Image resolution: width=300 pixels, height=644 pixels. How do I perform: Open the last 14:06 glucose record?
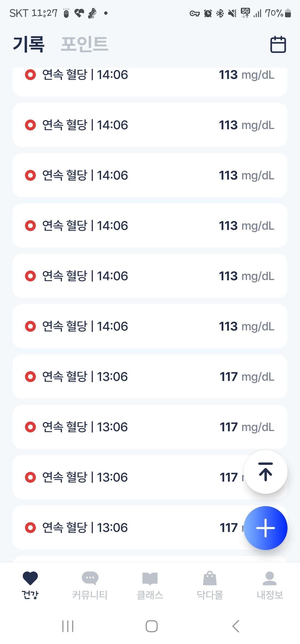click(150, 326)
